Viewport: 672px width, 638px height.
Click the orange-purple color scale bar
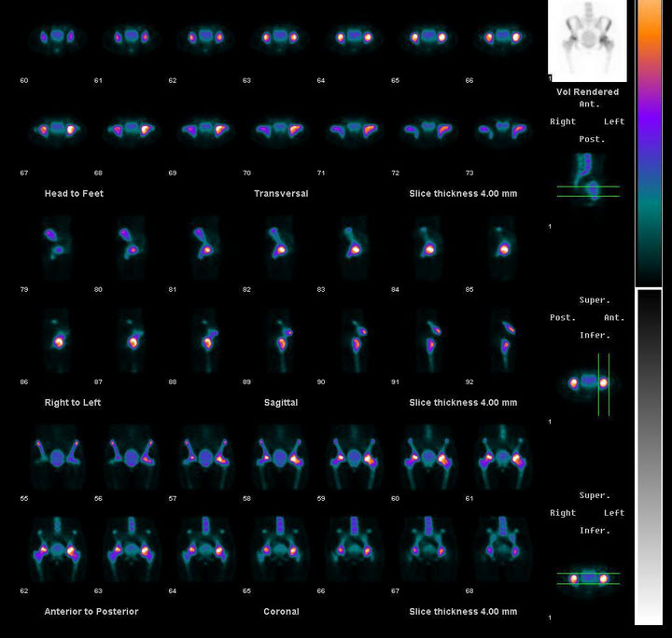click(649, 143)
